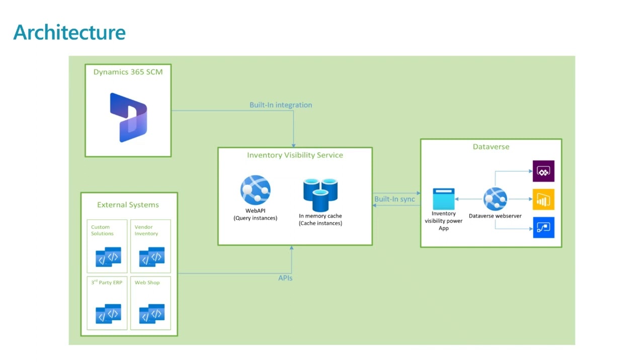Click the Vendor Inventory code icon
This screenshot has width=644, height=362.
151,257
